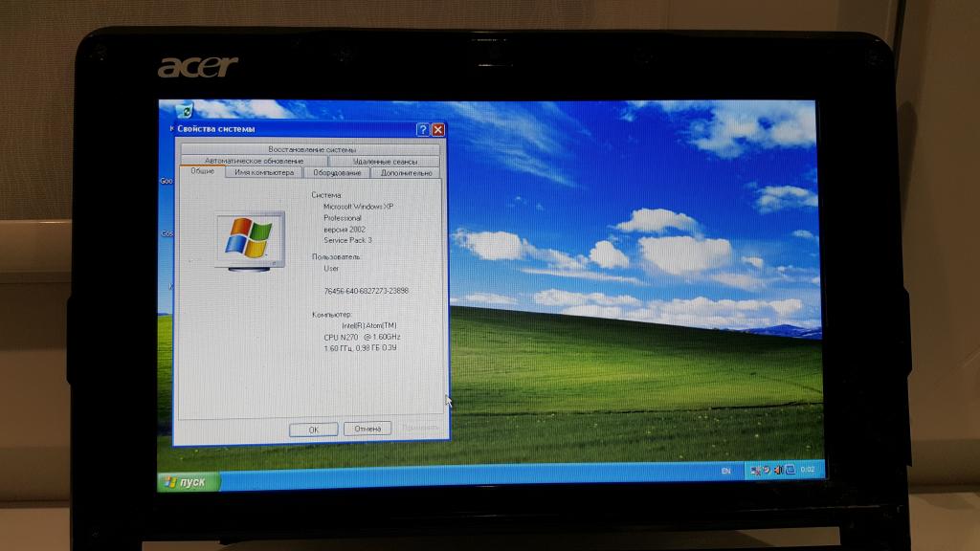This screenshot has height=551, width=980.
Task: Click the text 1.60 ГГц, 0,98 ГБ ОЗУ
Action: [x=360, y=348]
